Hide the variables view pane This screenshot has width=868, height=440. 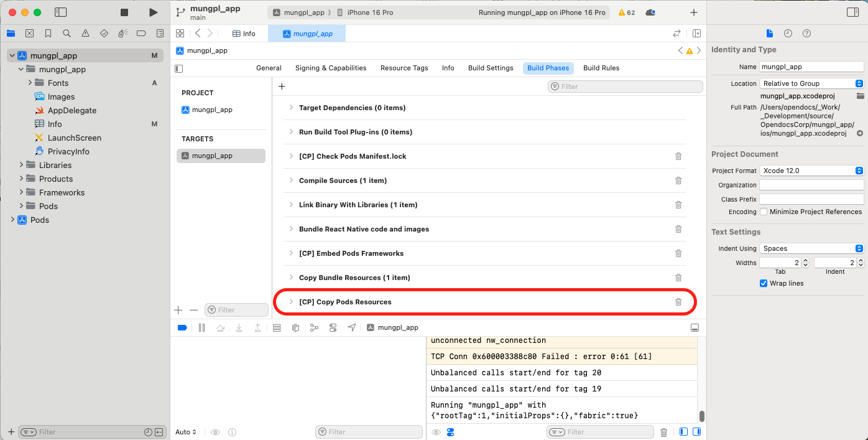coord(683,432)
